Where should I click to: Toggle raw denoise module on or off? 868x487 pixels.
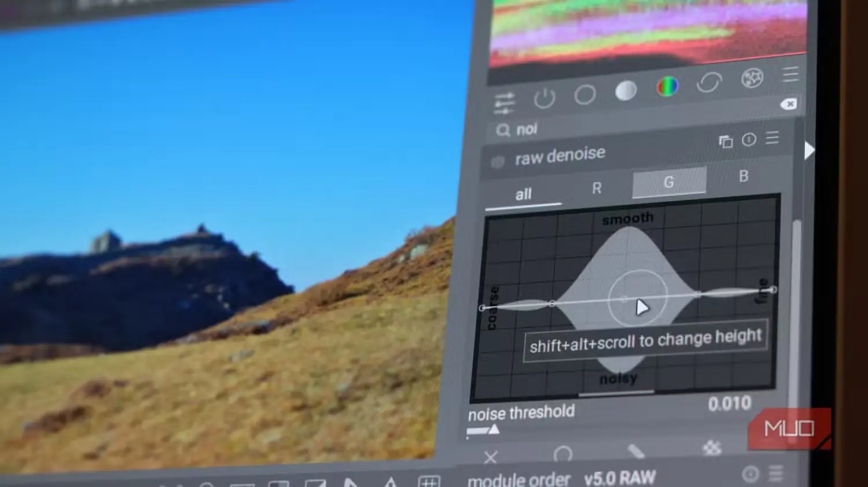point(498,162)
